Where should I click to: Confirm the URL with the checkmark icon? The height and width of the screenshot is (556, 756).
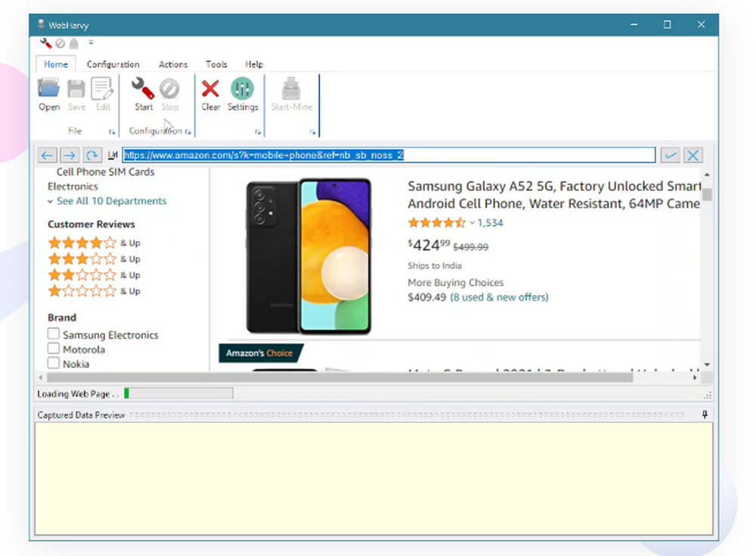click(670, 155)
